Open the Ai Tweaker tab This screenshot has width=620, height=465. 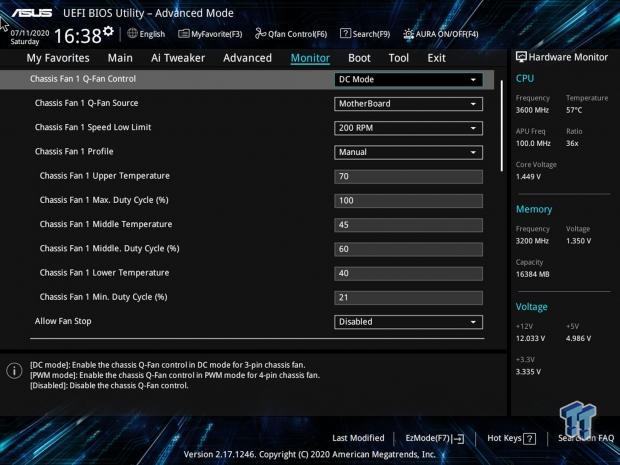point(178,58)
